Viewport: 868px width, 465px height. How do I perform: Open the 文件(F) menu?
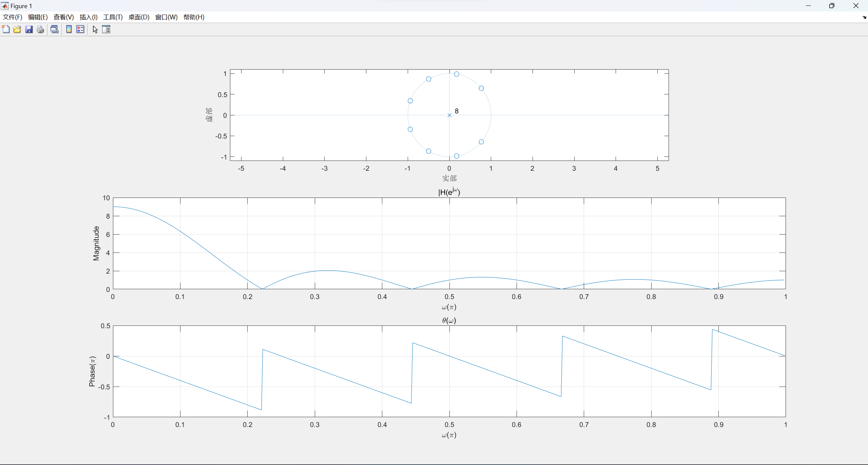tap(13, 17)
